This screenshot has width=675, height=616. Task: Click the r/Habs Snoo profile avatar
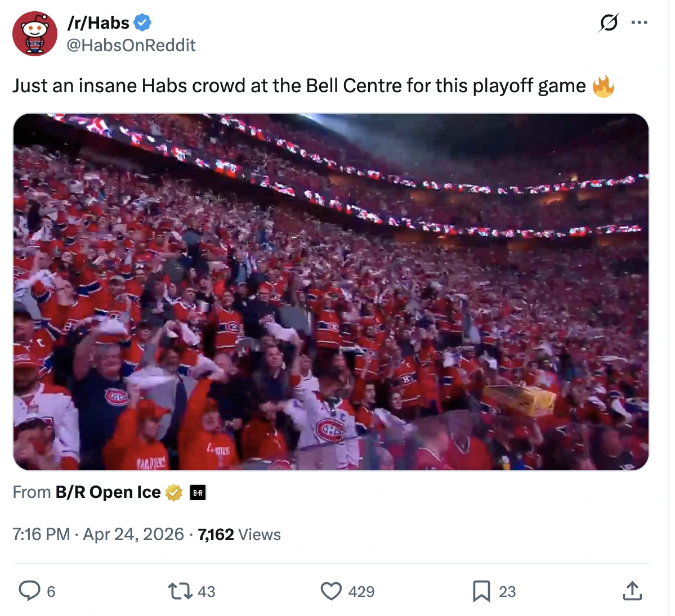tap(35, 34)
